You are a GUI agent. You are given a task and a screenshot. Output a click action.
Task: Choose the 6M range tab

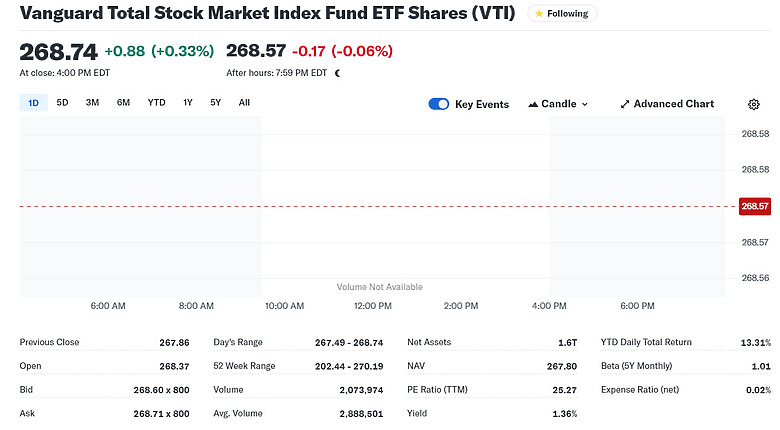point(123,103)
